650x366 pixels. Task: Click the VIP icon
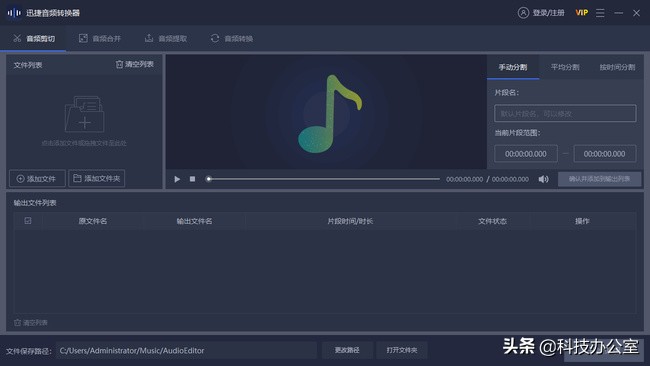pos(582,12)
